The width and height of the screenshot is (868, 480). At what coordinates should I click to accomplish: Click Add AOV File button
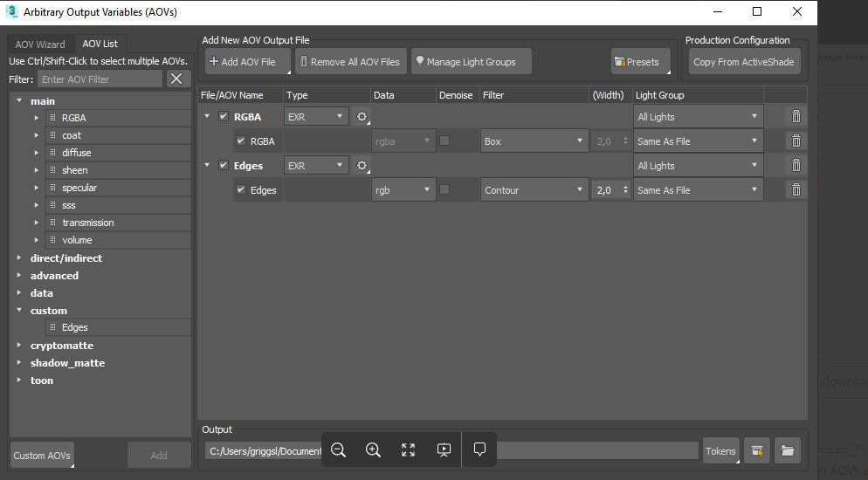tap(248, 61)
